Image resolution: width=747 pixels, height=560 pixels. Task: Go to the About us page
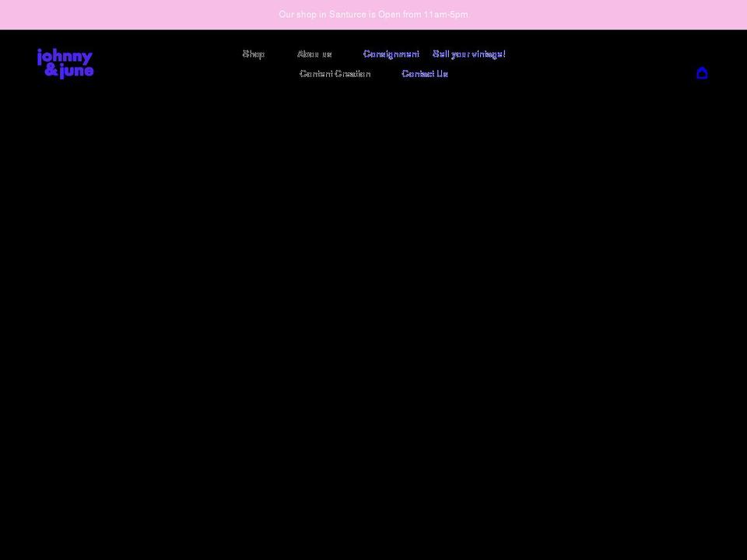click(314, 54)
